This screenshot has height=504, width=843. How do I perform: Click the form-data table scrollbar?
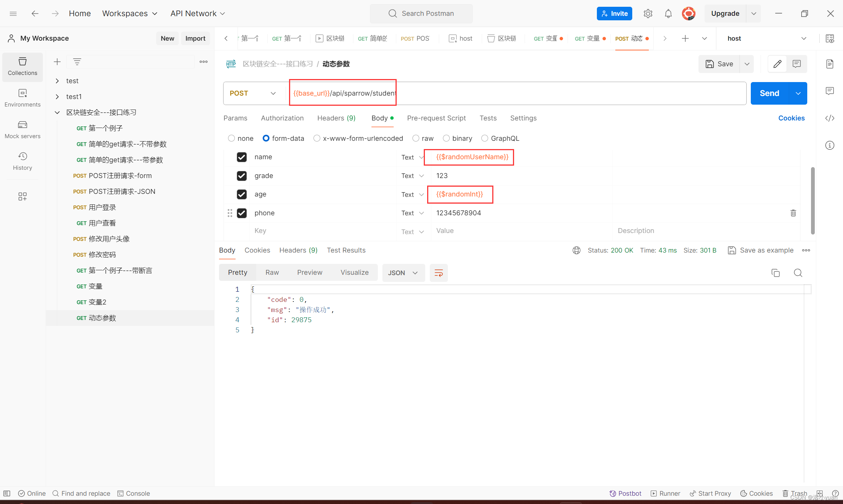[813, 200]
